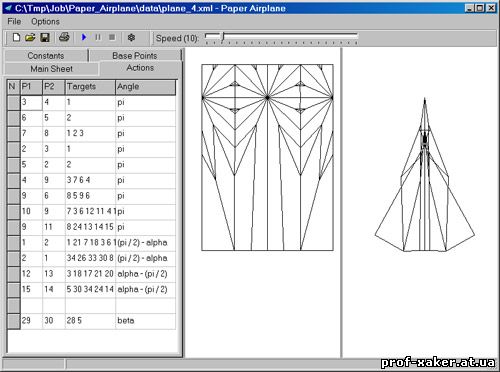Save using the floppy disk icon

(x=45, y=37)
